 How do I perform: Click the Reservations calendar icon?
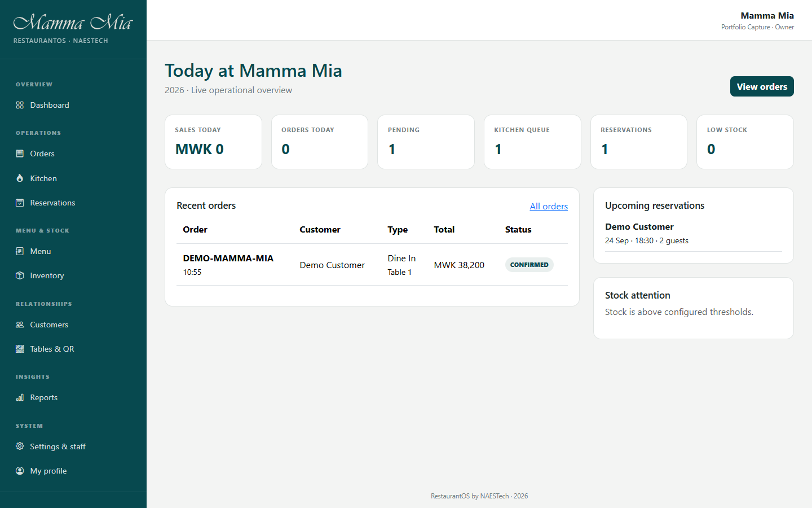(20, 203)
